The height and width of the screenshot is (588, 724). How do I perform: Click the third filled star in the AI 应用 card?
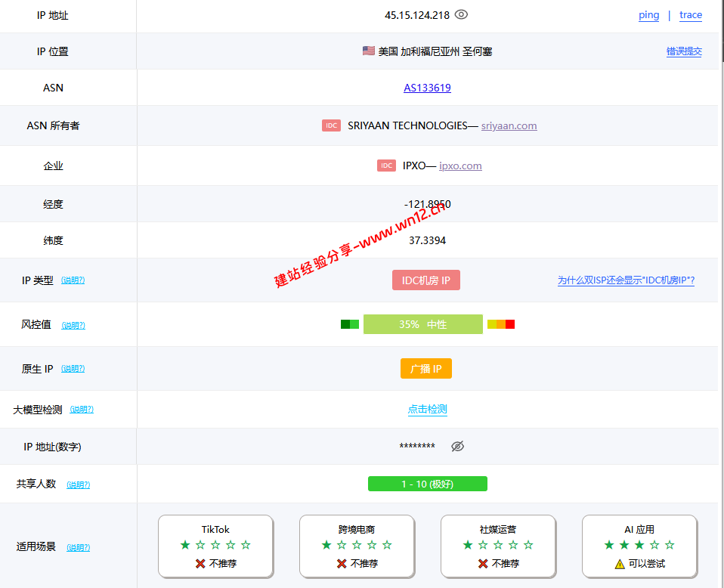(x=639, y=545)
